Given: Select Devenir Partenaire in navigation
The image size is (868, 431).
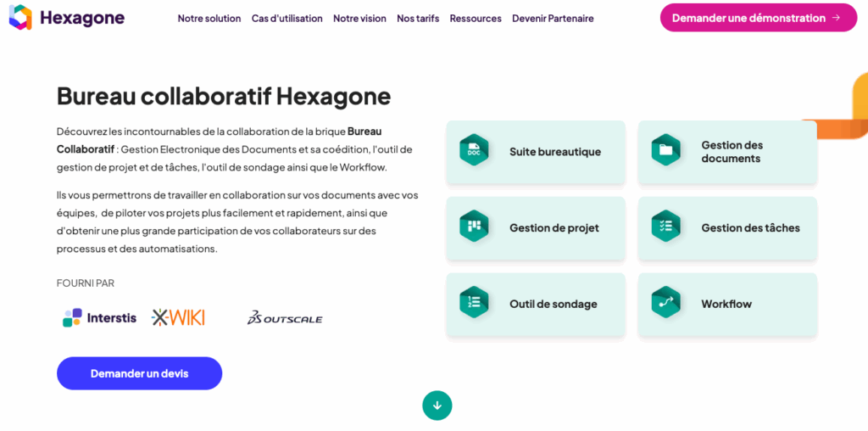Looking at the screenshot, I should [553, 19].
